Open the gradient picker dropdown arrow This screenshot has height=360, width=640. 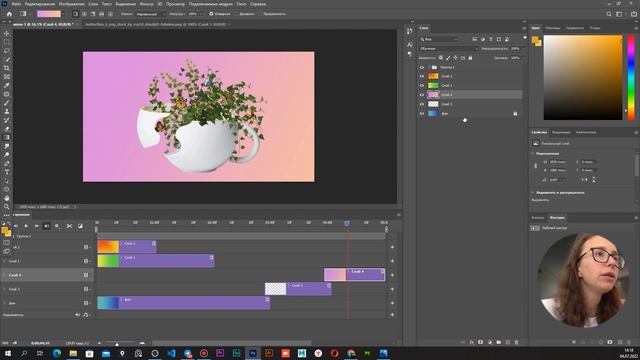click(x=63, y=14)
